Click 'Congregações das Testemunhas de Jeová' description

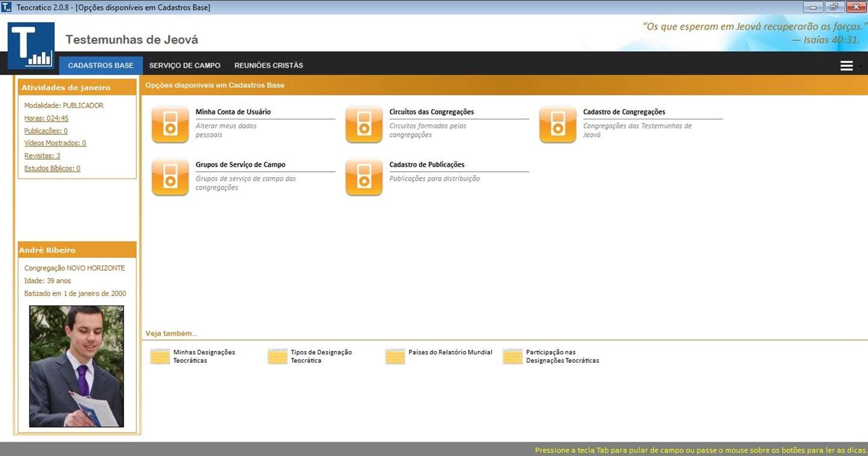[x=638, y=130]
